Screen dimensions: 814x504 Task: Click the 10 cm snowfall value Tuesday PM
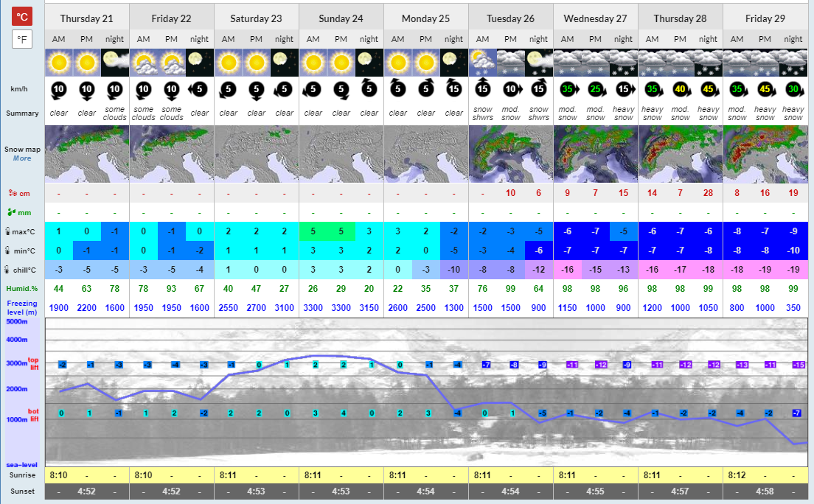click(511, 193)
